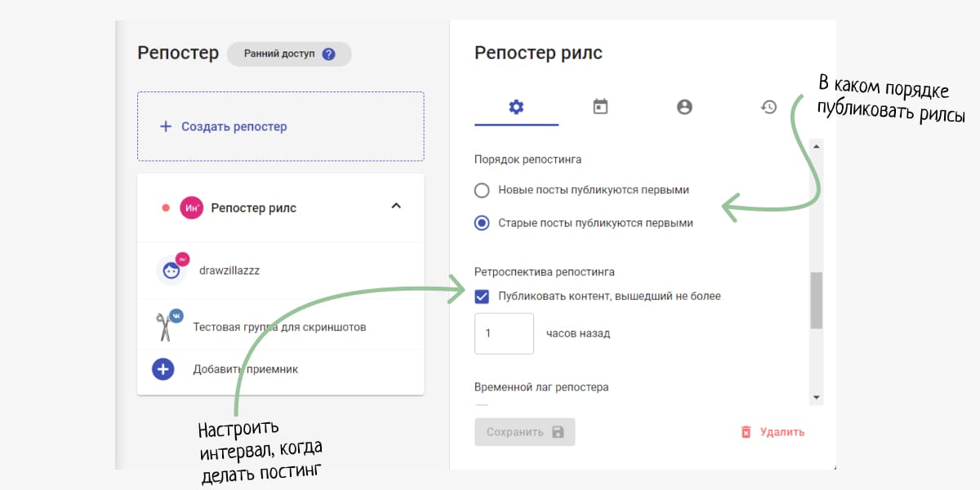Click the hours input field showing 1
Screen dimensions: 980x490
[504, 333]
